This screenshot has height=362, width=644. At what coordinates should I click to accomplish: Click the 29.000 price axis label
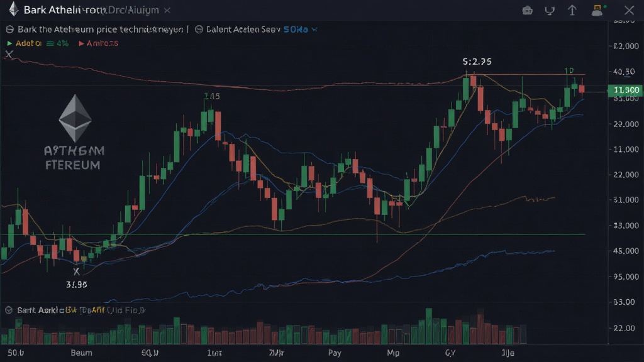click(x=626, y=124)
